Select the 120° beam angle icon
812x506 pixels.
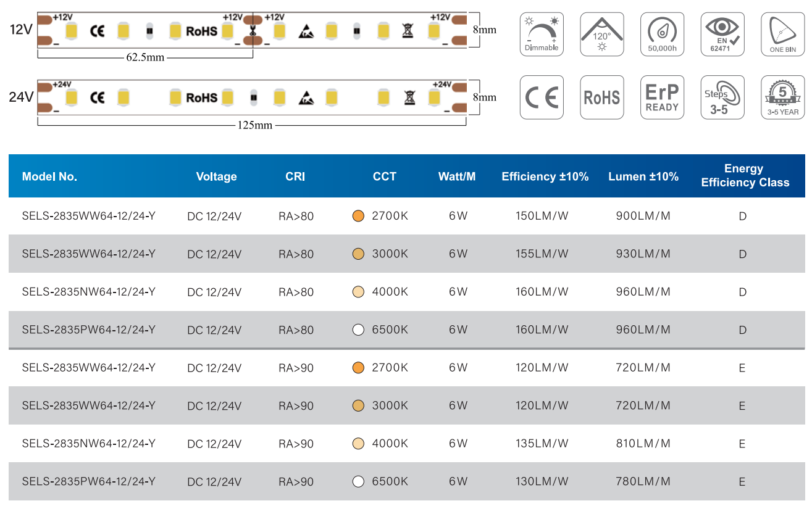point(602,34)
